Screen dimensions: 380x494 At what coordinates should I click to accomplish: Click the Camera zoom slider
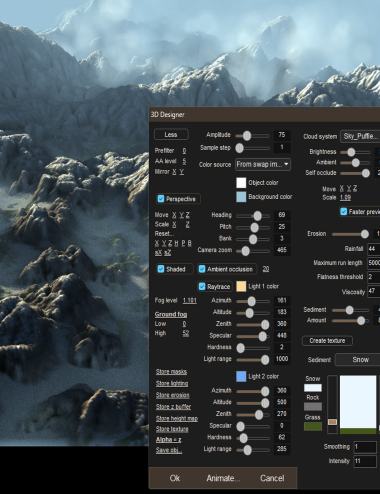click(x=252, y=251)
